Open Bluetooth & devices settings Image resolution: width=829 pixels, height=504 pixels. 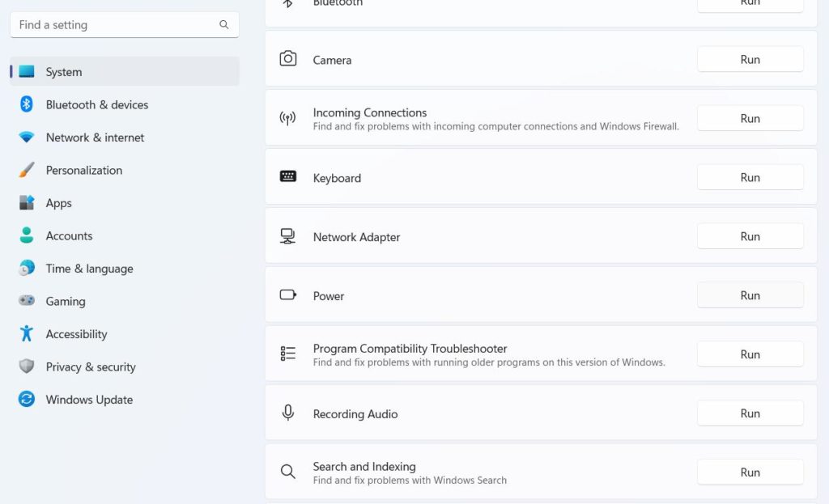[125, 104]
